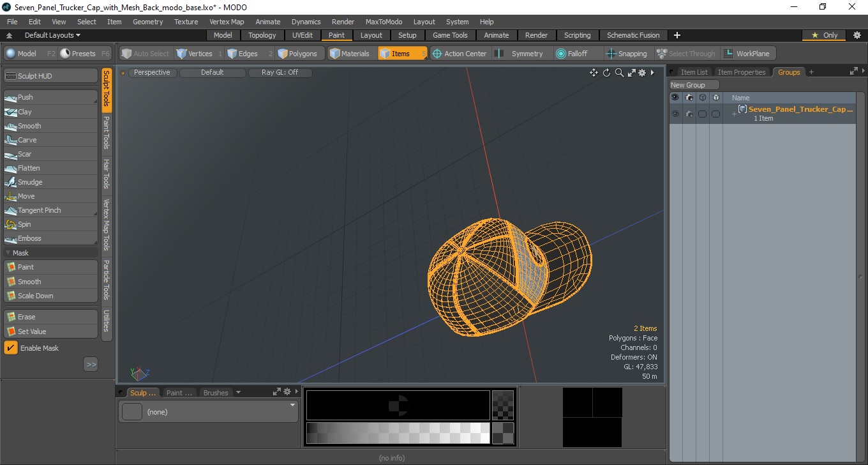The height and width of the screenshot is (465, 868).
Task: Switch to Edges selection mode
Action: [x=249, y=54]
